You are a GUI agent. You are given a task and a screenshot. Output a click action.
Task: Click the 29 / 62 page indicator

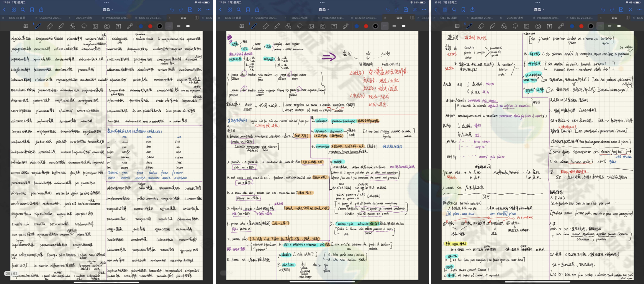click(12, 273)
